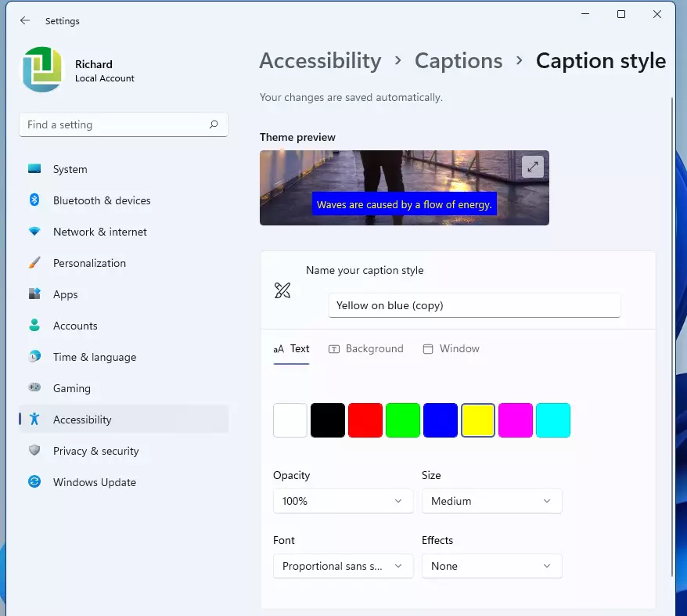The image size is (687, 616).
Task: Expand the theme preview with the arrow icon
Action: pos(533,166)
